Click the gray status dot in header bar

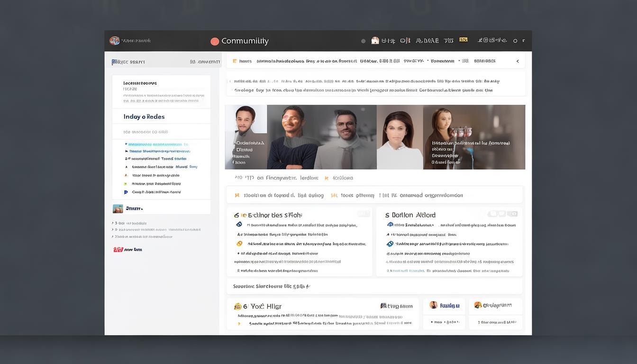(x=364, y=41)
